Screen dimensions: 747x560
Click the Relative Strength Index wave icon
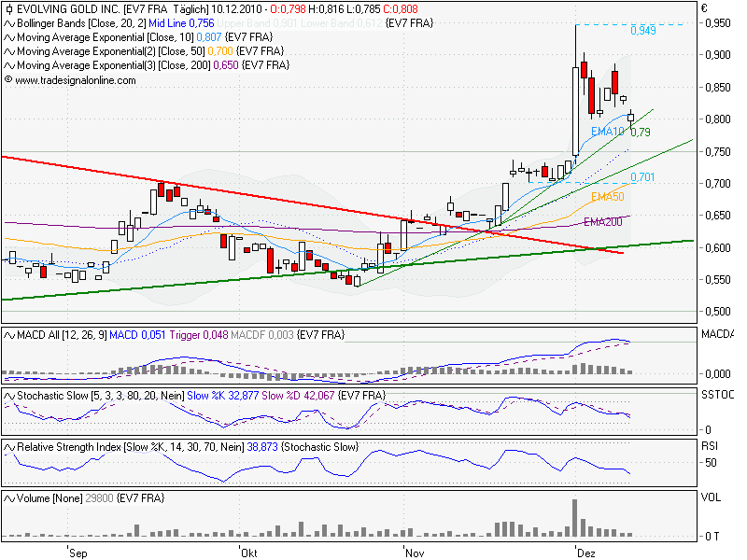8,448
